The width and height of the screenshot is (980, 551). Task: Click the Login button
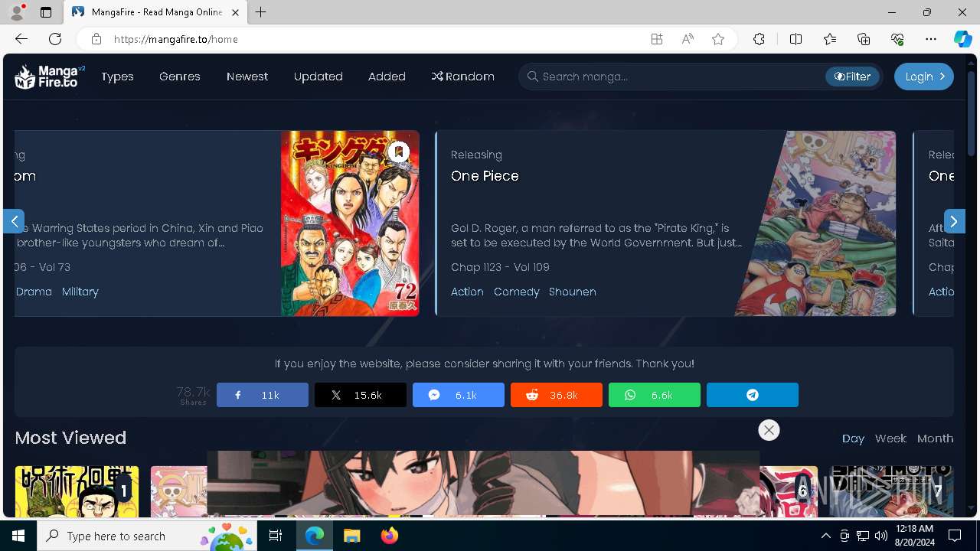(924, 77)
